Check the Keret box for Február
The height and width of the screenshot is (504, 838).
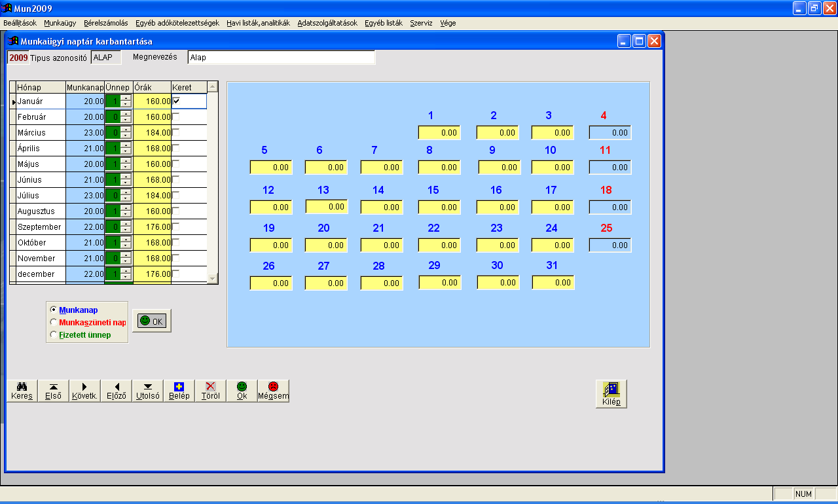pyautogui.click(x=176, y=117)
